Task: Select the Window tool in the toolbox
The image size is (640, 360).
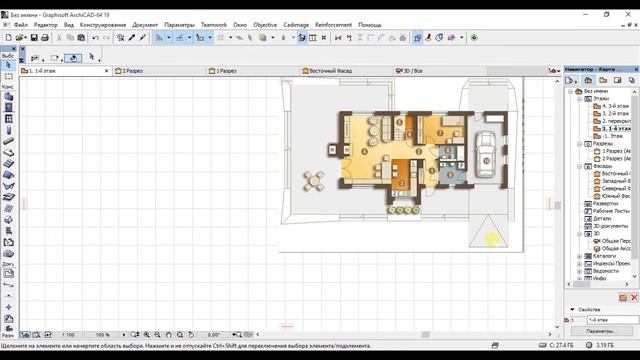Action: (x=8, y=119)
